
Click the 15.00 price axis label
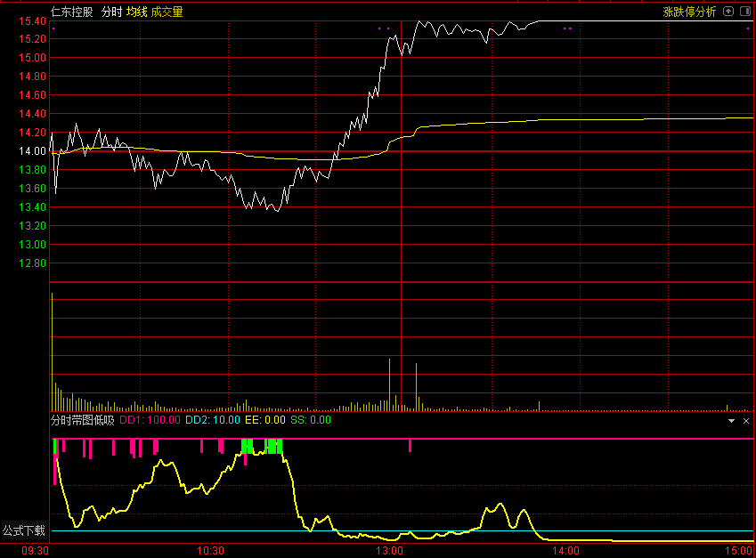pyautogui.click(x=32, y=58)
